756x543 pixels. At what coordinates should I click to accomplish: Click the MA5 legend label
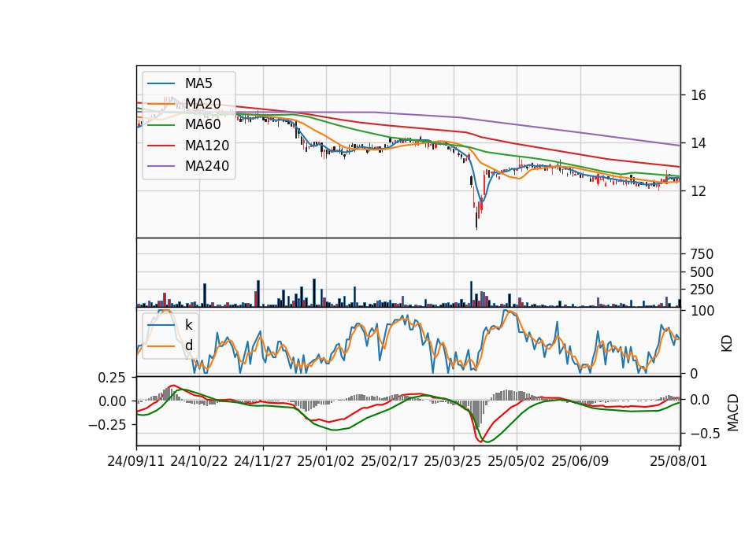tap(198, 83)
